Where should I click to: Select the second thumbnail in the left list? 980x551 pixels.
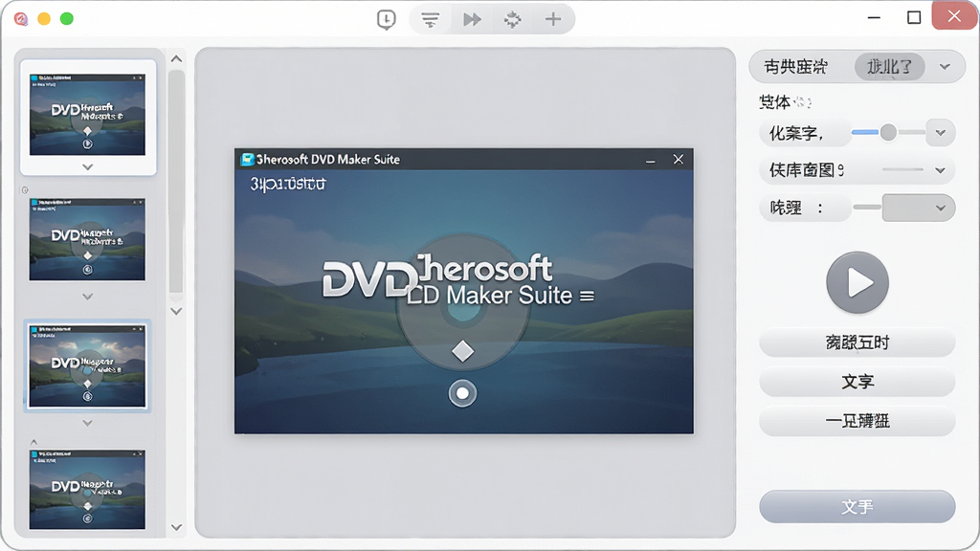pyautogui.click(x=87, y=239)
